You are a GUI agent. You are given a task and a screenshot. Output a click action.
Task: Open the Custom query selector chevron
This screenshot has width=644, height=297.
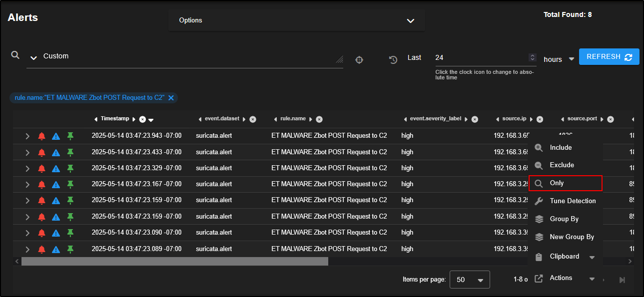pos(33,57)
